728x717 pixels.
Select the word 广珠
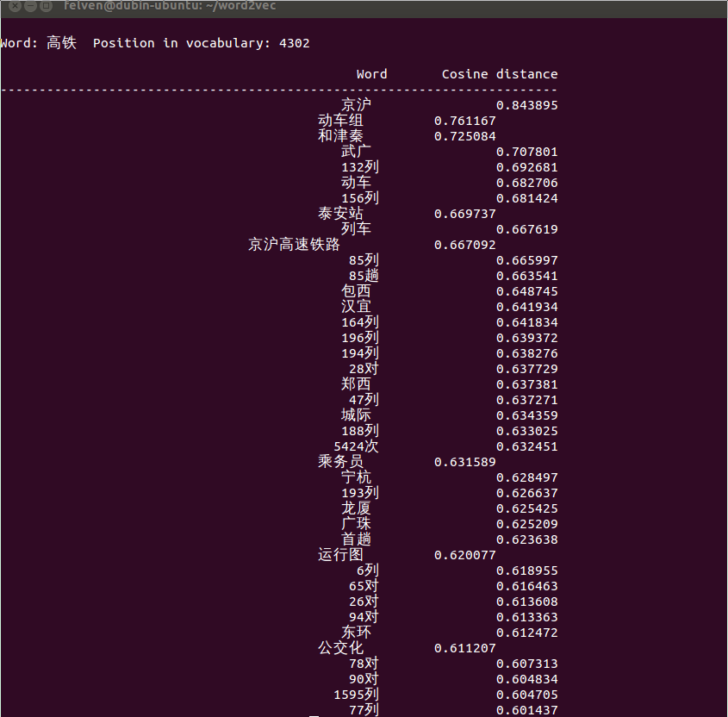pyautogui.click(x=356, y=524)
